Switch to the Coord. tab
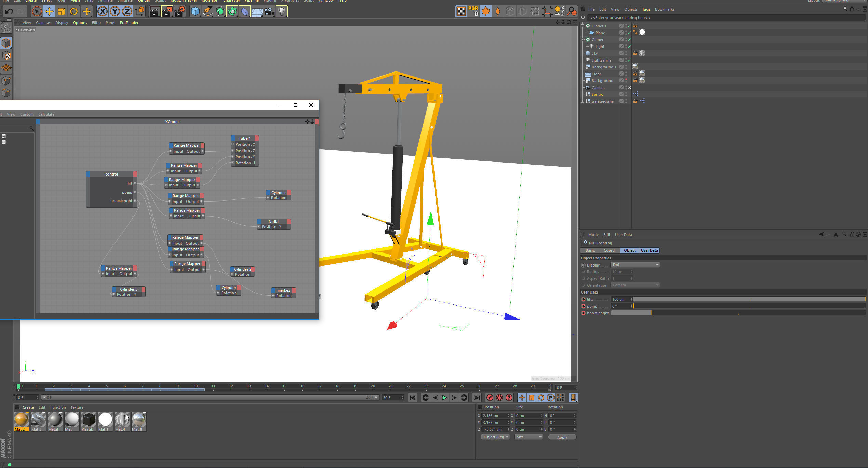 click(610, 250)
